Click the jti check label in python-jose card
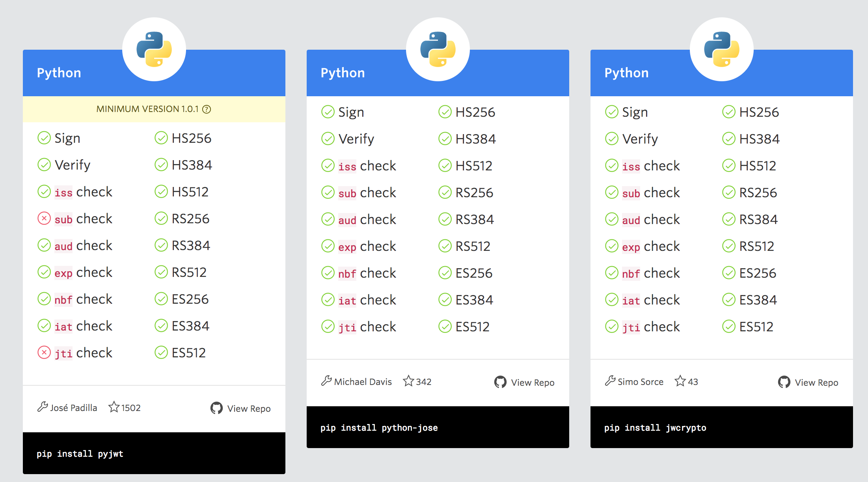This screenshot has width=868, height=482. tap(367, 327)
